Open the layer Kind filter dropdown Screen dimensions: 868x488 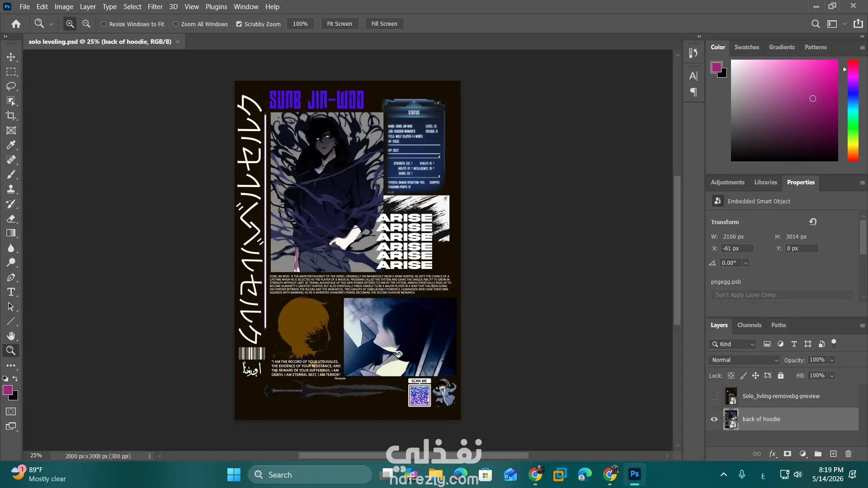point(732,344)
